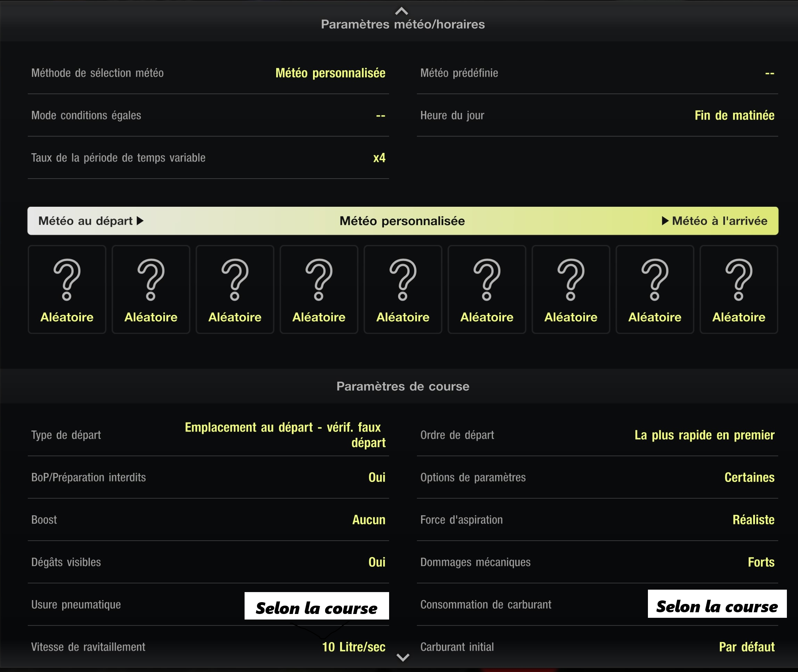
Task: Change Boost setting from Aucun
Action: point(368,519)
